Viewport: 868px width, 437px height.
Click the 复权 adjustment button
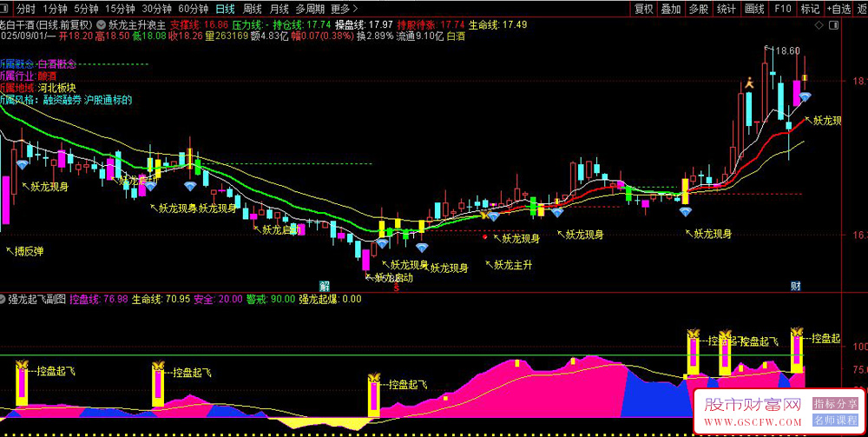coord(644,9)
